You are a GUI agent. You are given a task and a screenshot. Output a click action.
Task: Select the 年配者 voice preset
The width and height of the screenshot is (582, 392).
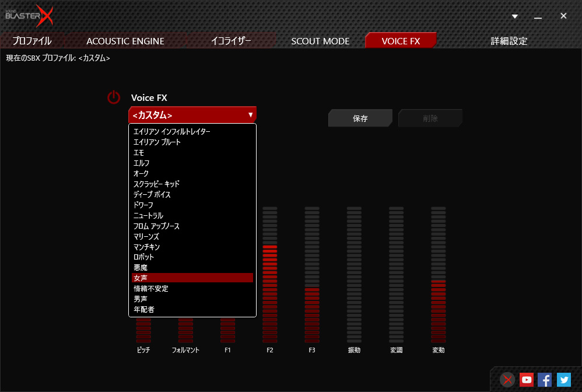[x=192, y=309]
